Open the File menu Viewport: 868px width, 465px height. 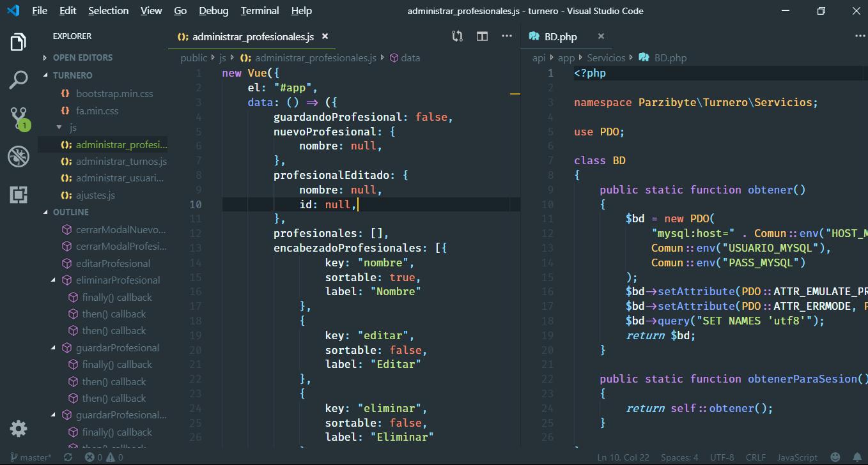tap(40, 10)
